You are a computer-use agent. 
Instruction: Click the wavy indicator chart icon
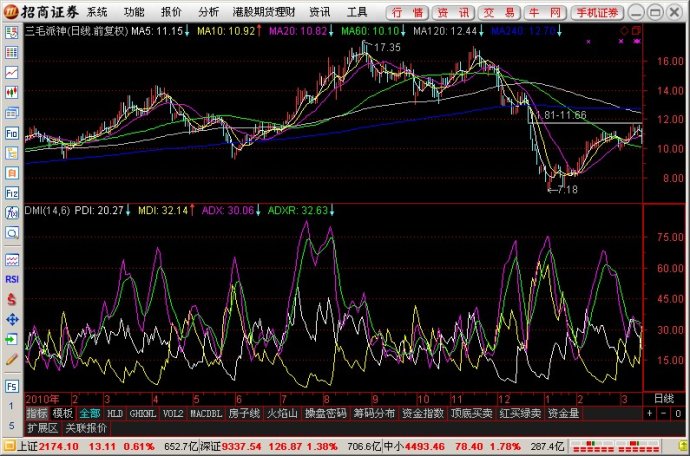tap(11, 260)
